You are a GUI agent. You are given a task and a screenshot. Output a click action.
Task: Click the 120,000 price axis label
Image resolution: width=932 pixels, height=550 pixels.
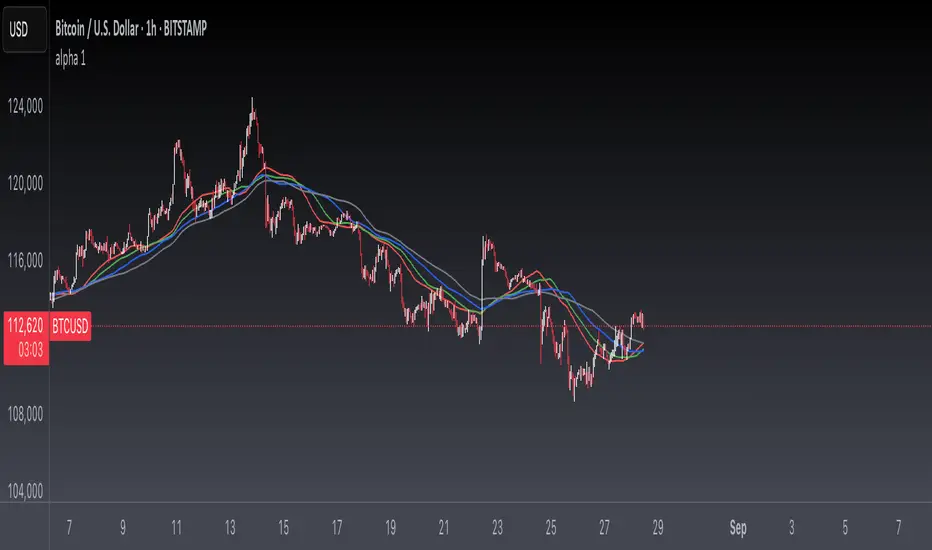25,183
